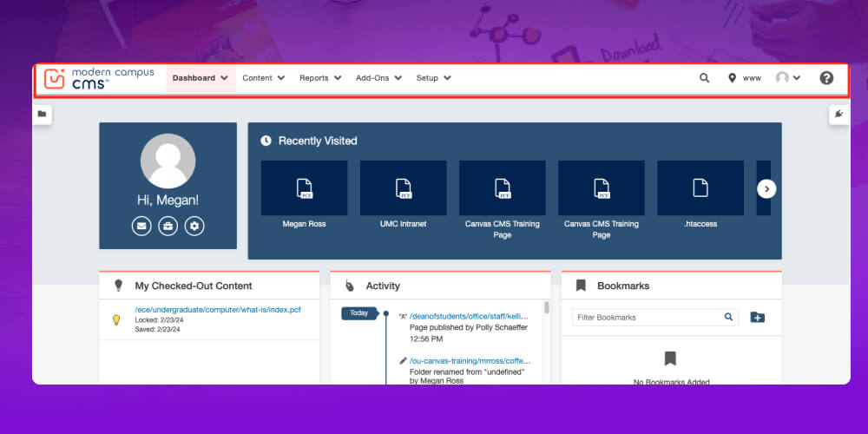Click the envelope icon under Hi, Megan!
Viewport: 868px width, 434px height.
141,226
